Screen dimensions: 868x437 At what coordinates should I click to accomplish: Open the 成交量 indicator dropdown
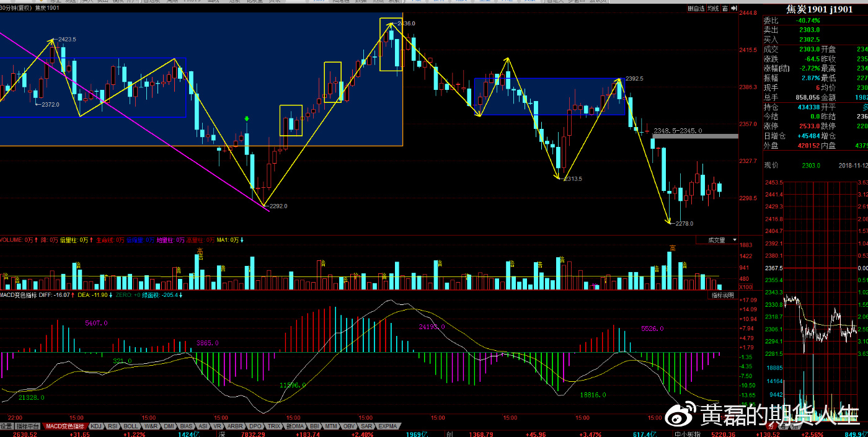point(719,240)
